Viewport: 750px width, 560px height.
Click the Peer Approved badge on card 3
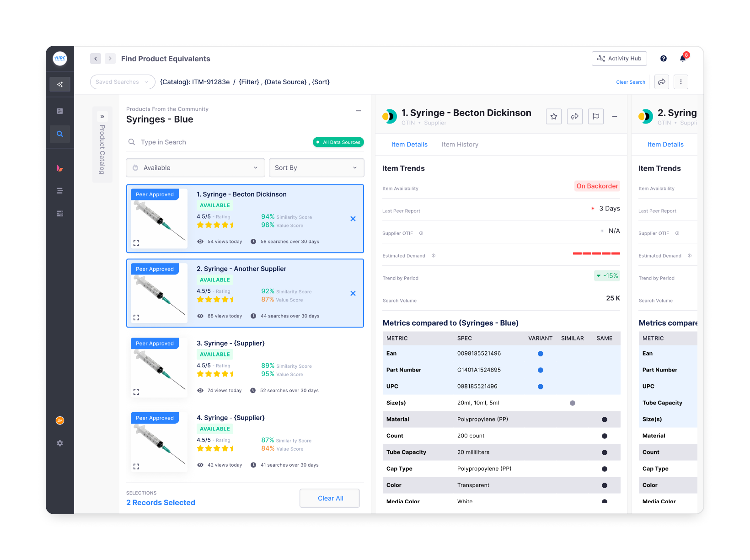155,344
